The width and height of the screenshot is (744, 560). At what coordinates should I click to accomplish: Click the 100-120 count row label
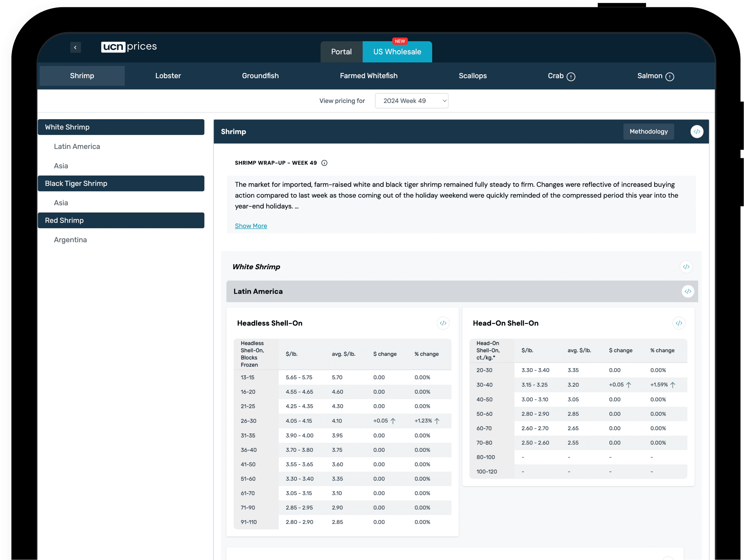click(486, 472)
